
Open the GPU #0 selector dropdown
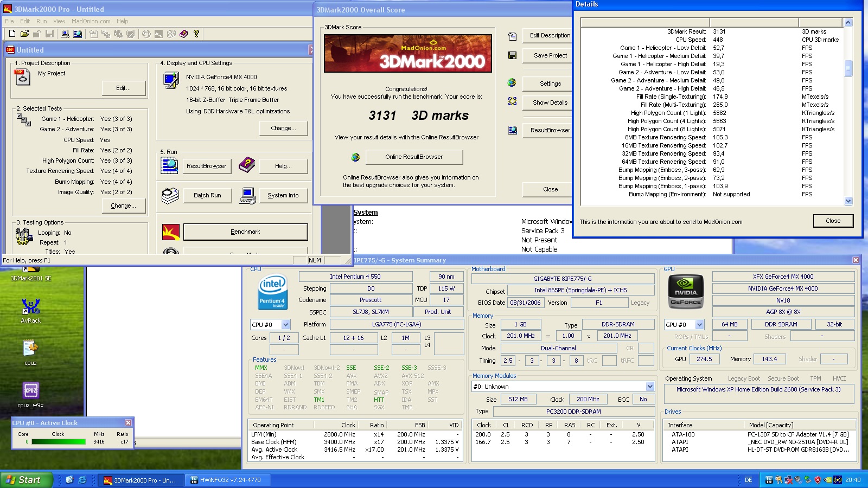tap(700, 324)
